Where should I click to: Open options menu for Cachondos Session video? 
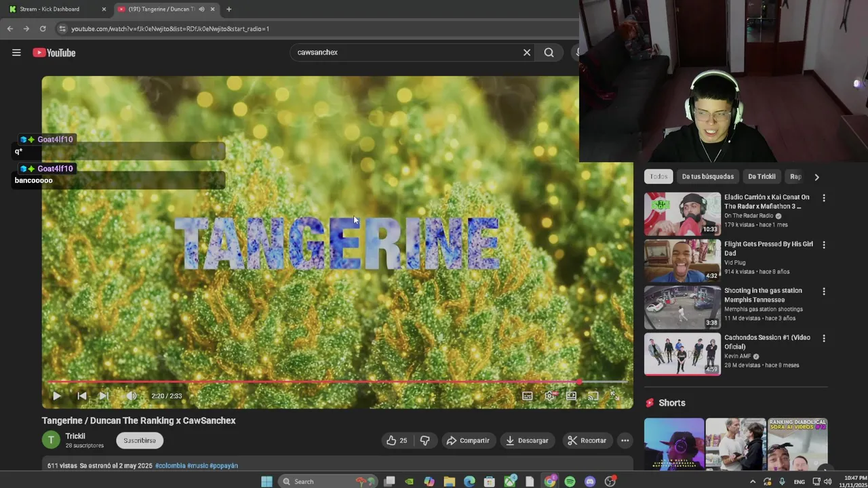824,338
